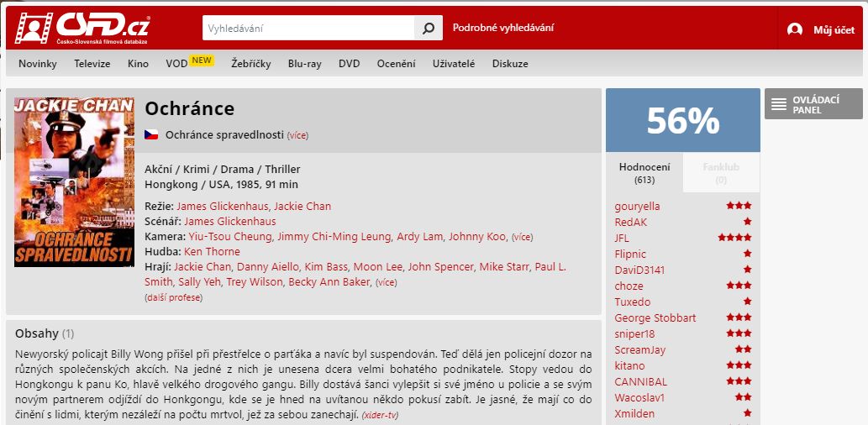Open Uživatelé users section
Image resolution: width=868 pixels, height=425 pixels.
click(x=454, y=64)
